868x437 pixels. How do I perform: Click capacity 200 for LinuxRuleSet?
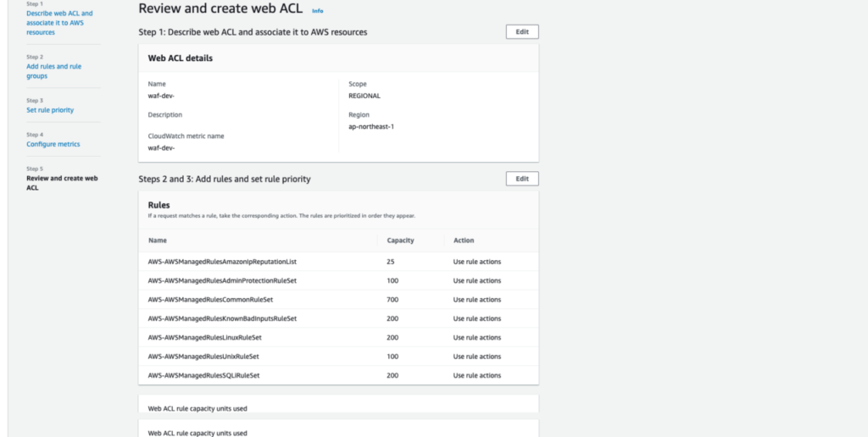click(392, 337)
